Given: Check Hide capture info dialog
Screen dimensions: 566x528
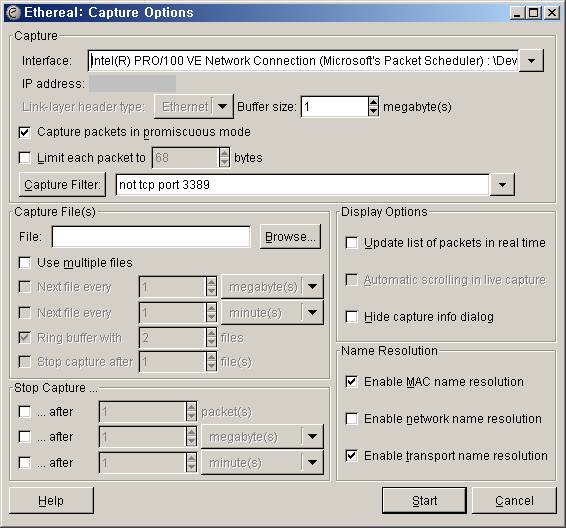Looking at the screenshot, I should [x=352, y=317].
